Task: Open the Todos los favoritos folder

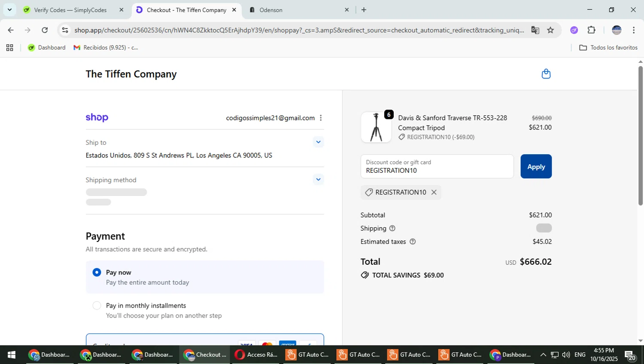Action: (608, 48)
